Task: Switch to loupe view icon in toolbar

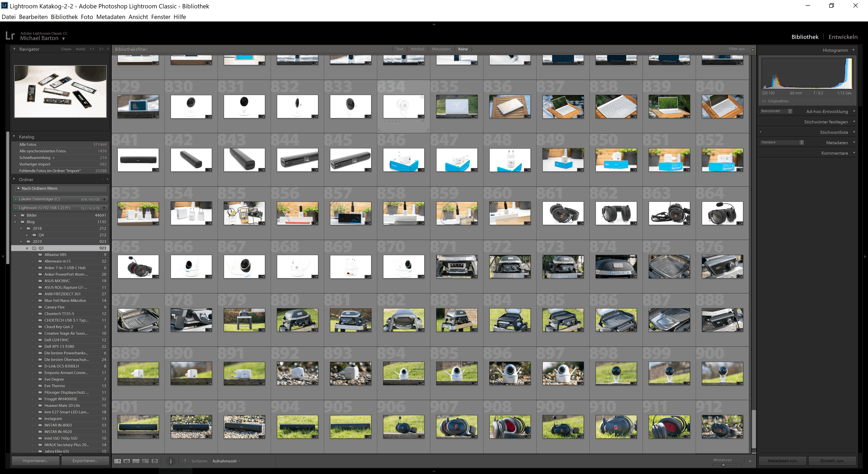Action: point(127,461)
